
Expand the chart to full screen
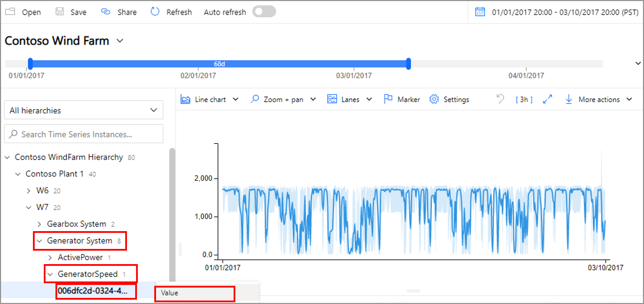(547, 99)
